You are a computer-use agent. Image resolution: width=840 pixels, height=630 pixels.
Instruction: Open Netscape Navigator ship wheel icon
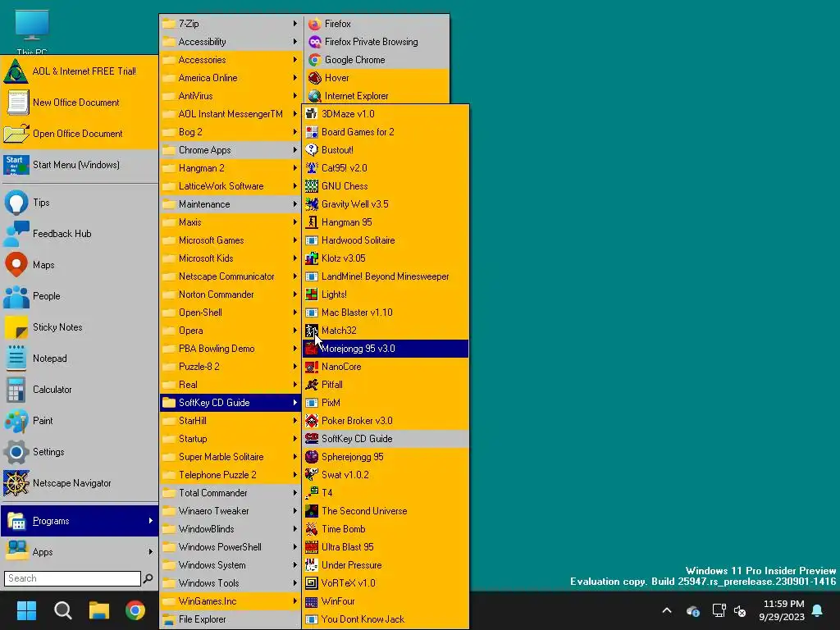coord(16,482)
